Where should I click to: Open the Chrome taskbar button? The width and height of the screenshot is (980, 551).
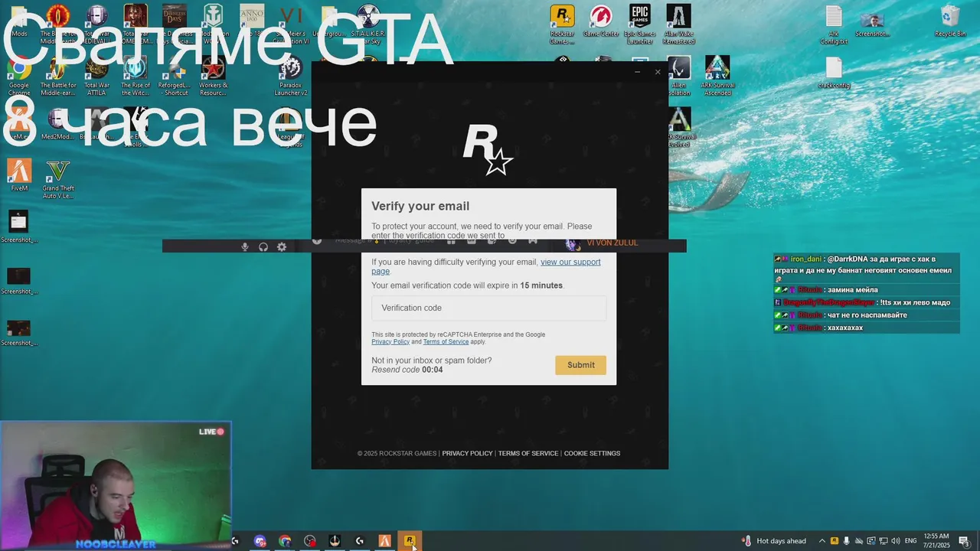pyautogui.click(x=285, y=541)
